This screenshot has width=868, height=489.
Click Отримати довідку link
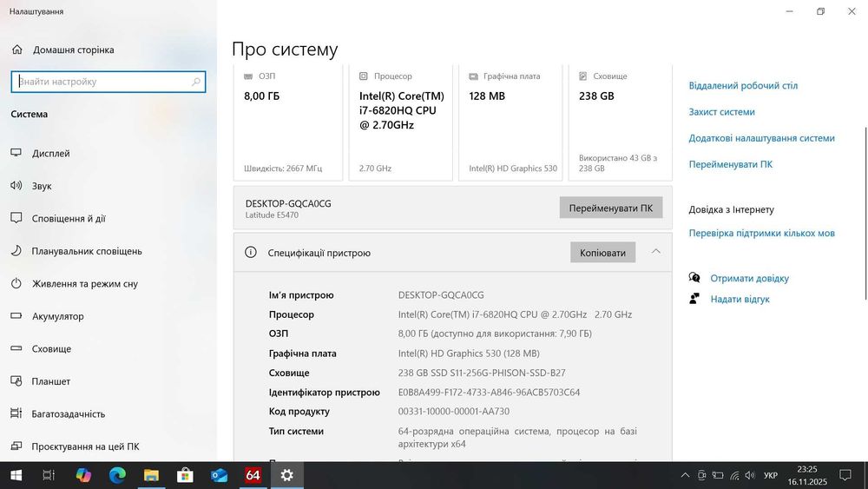tap(750, 279)
